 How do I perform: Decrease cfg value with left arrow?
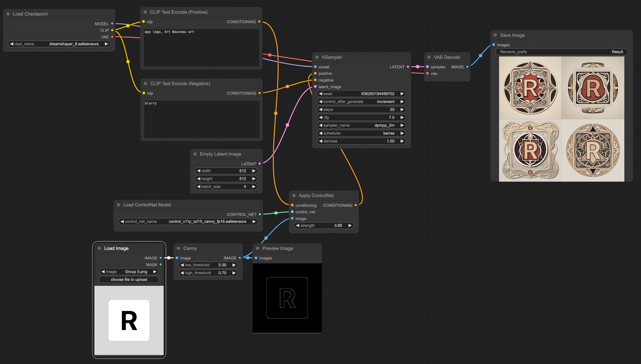(321, 117)
